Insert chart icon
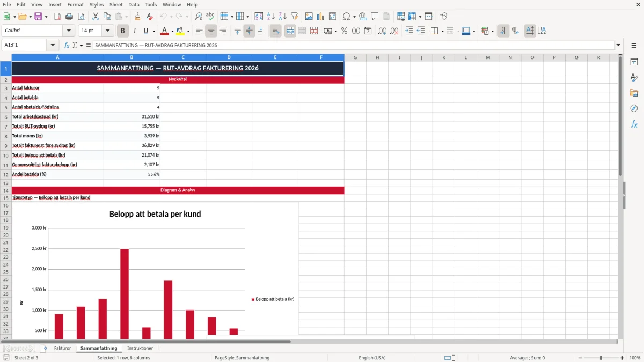The image size is (644, 362). (x=321, y=17)
